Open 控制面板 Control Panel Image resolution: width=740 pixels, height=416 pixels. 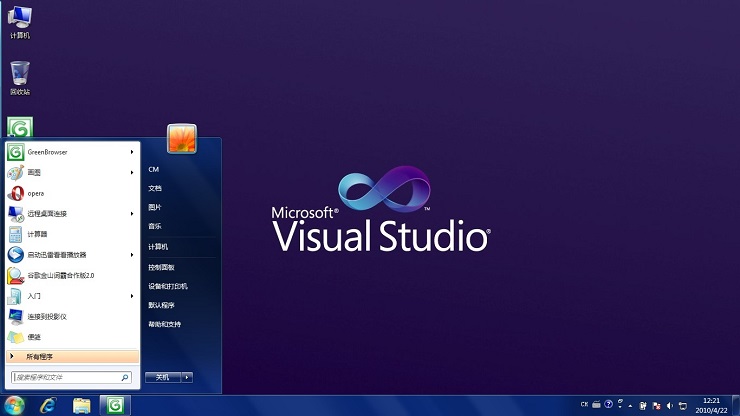tap(161, 267)
